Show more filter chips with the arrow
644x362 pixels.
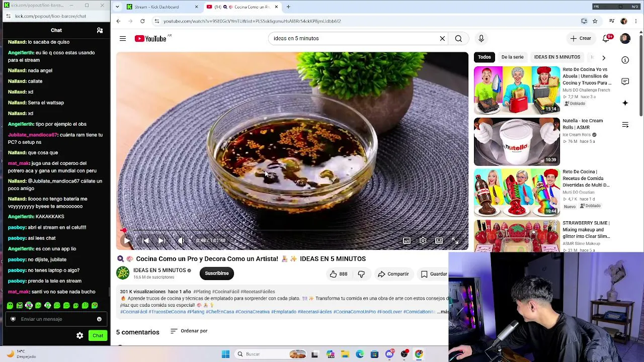tap(604, 58)
